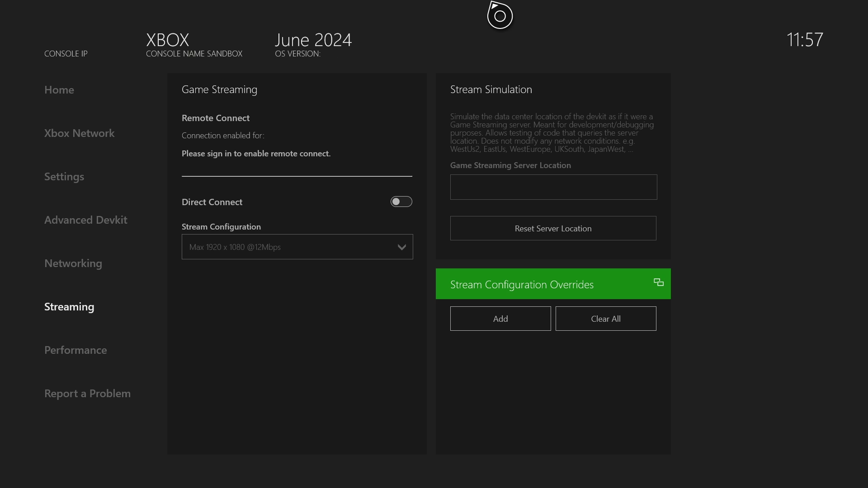Click the Report a Problem icon
The height and width of the screenshot is (488, 868).
[x=87, y=393]
